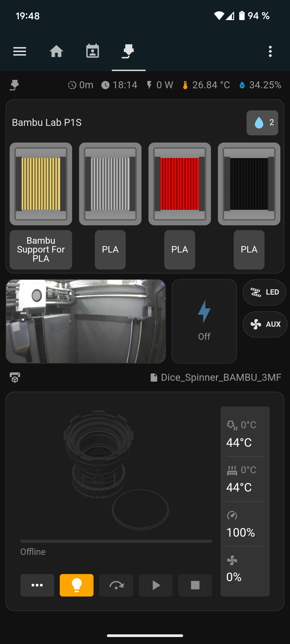Screen dimensions: 290x644
Task: Select the red filament spool
Action: pos(180,184)
